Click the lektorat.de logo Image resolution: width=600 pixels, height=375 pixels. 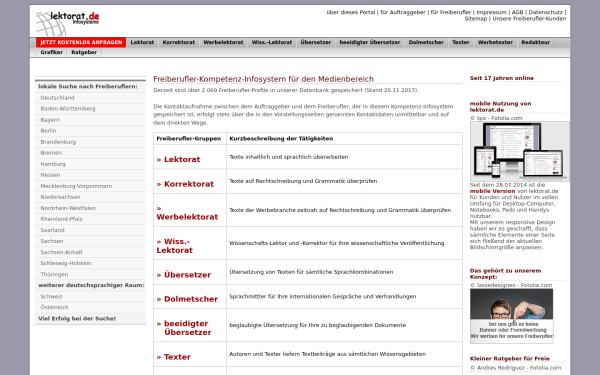[67, 23]
